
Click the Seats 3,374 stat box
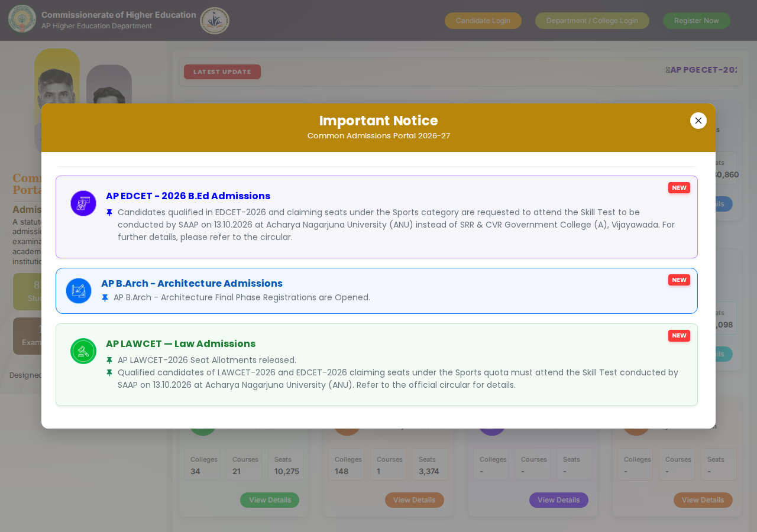click(x=430, y=465)
